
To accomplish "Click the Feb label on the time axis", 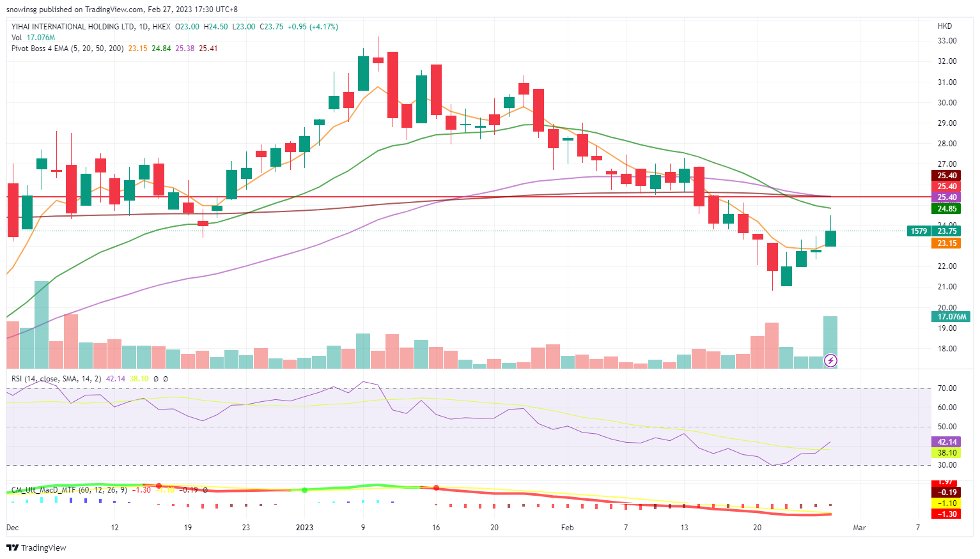I will pos(567,528).
